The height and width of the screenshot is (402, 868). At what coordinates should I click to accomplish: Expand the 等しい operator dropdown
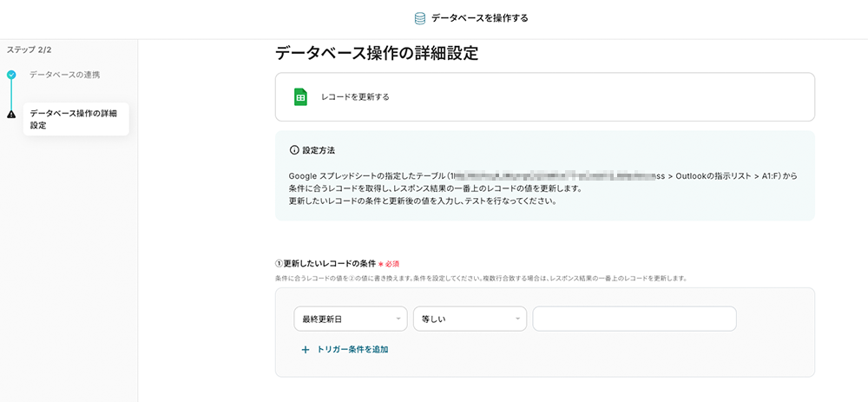(x=470, y=320)
